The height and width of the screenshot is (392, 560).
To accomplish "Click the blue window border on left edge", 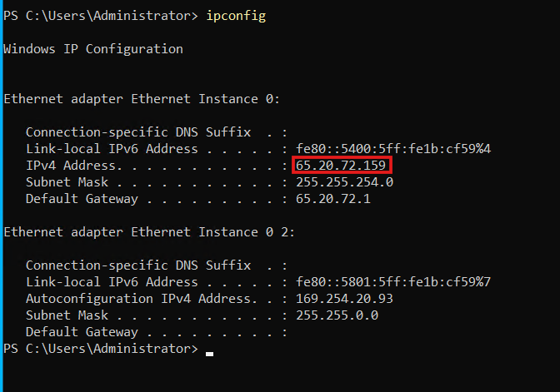I will [x=2, y=196].
